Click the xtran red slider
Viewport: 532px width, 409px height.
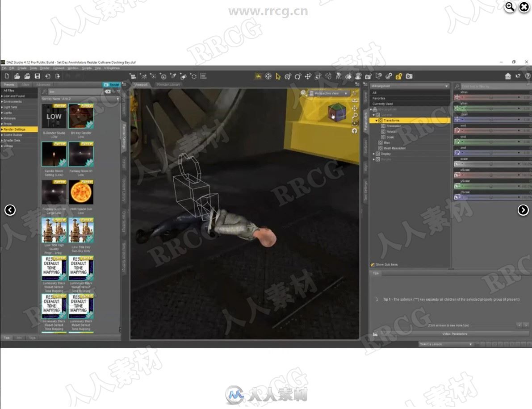pyautogui.click(x=491, y=97)
